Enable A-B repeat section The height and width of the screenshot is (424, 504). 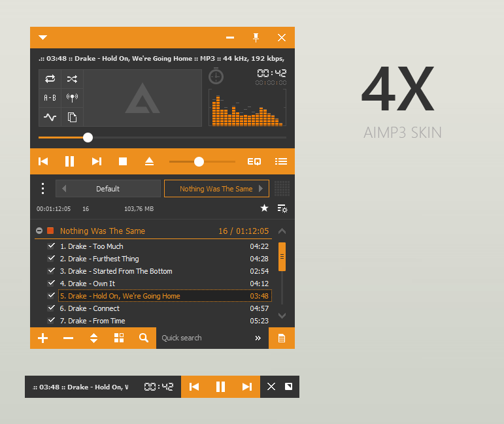click(50, 97)
